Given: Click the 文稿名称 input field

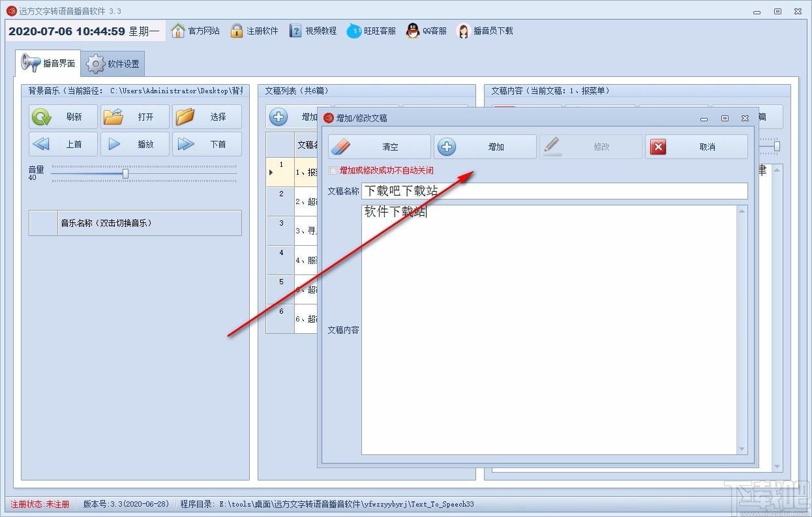Looking at the screenshot, I should 554,191.
